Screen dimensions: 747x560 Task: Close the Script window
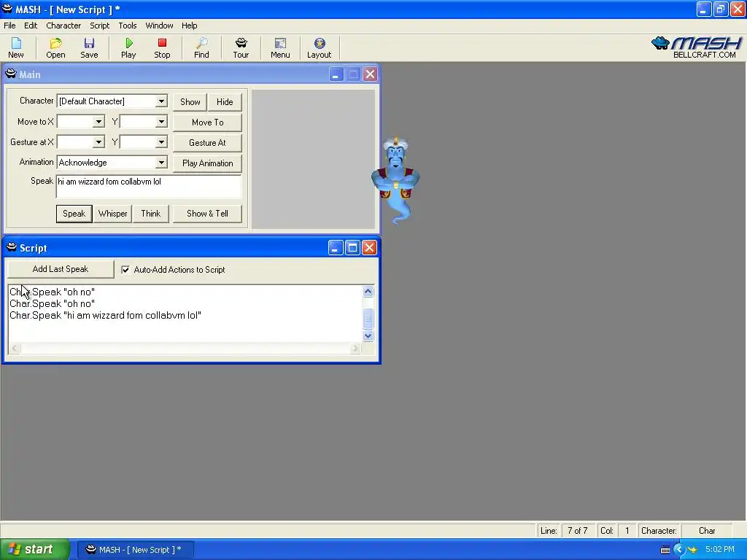[x=370, y=248]
